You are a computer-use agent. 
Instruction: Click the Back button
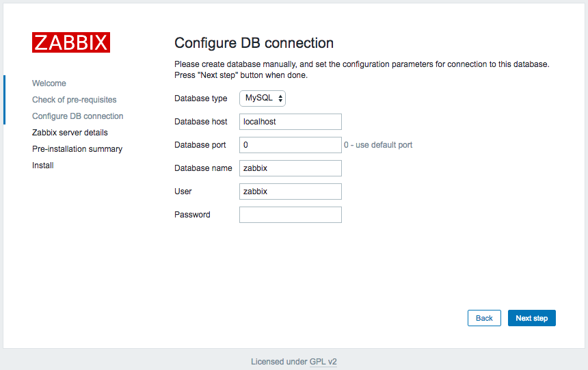484,318
